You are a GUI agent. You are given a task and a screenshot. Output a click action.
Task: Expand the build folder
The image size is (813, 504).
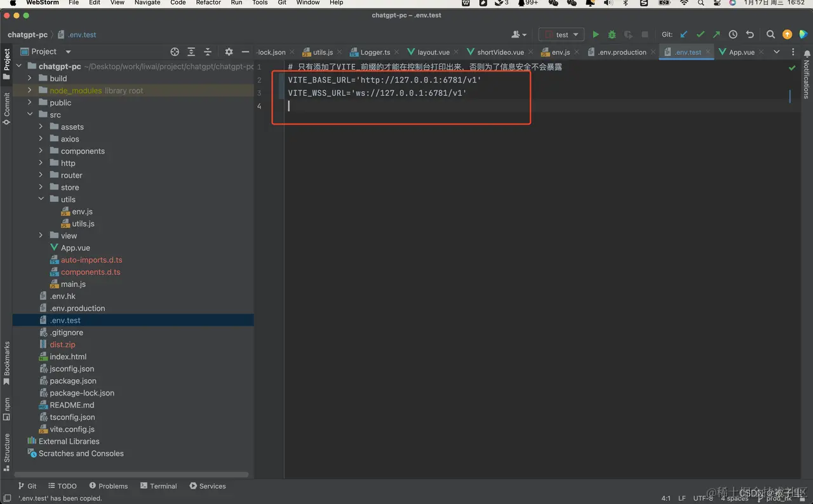click(30, 78)
